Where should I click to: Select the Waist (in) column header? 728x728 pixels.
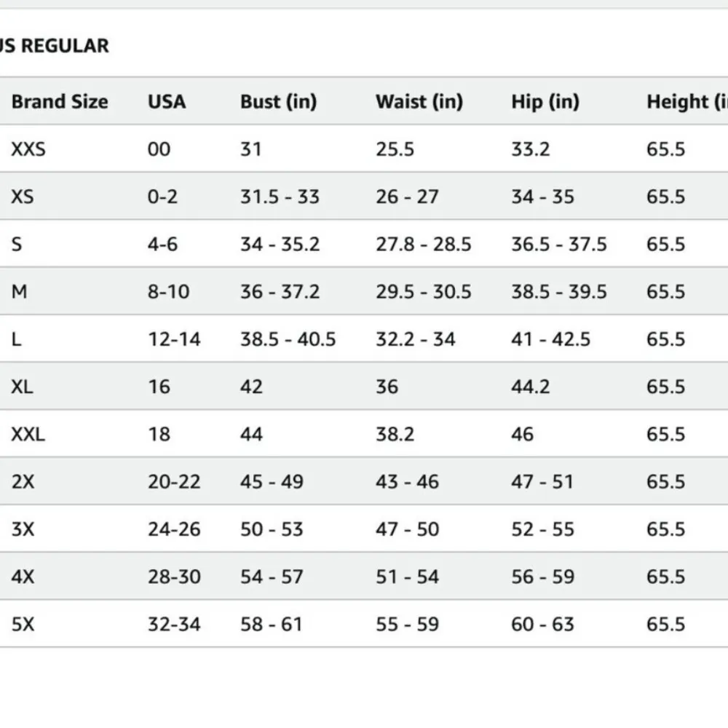[419, 102]
